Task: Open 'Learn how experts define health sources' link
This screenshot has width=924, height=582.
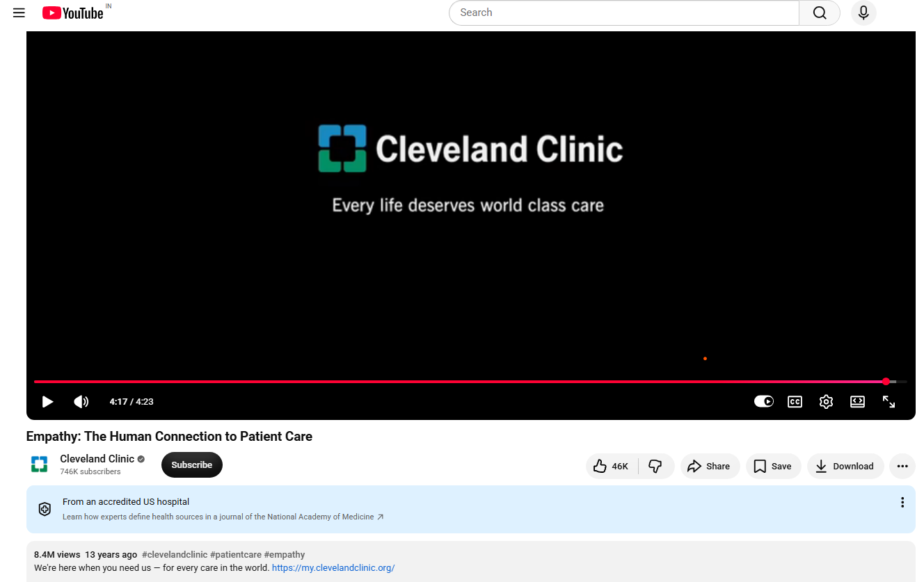Action: tap(223, 517)
